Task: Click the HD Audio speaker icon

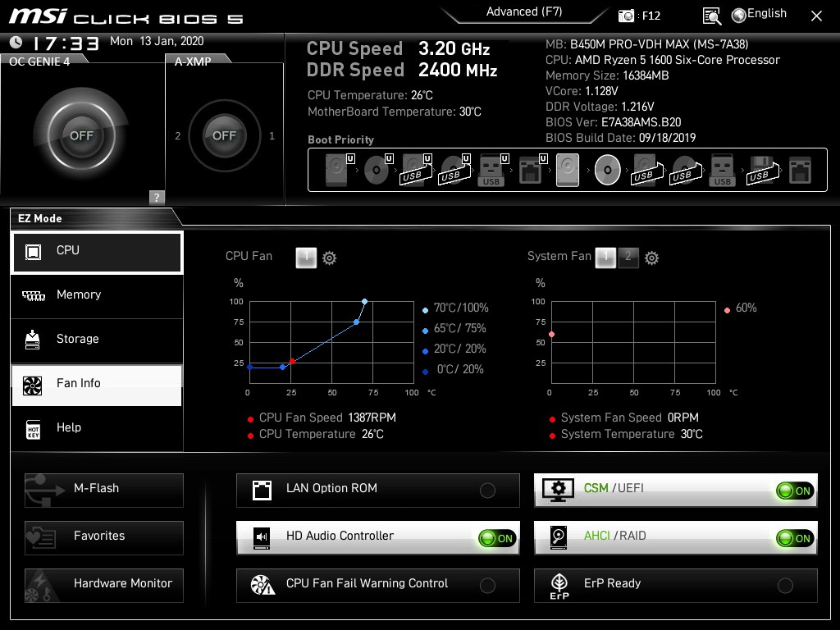Action: tap(262, 537)
